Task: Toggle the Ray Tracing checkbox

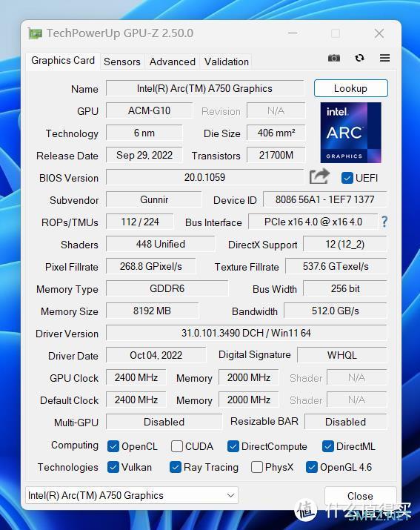Action: 176,467
